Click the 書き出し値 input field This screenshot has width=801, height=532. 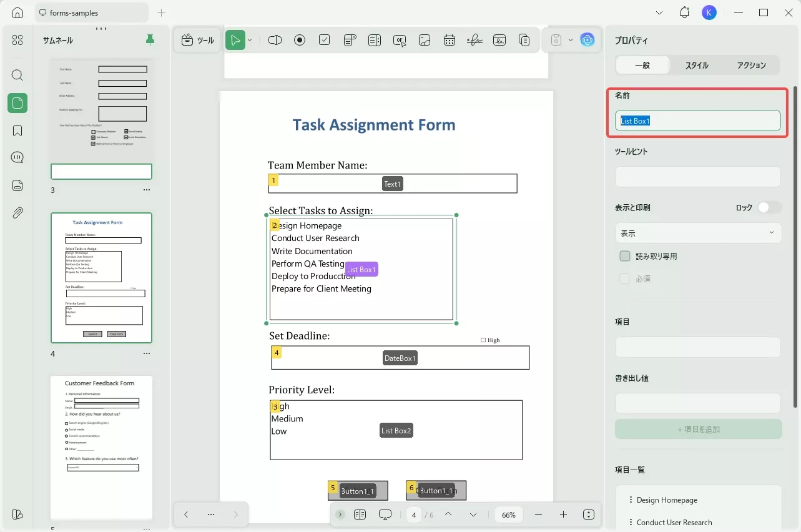coord(698,403)
